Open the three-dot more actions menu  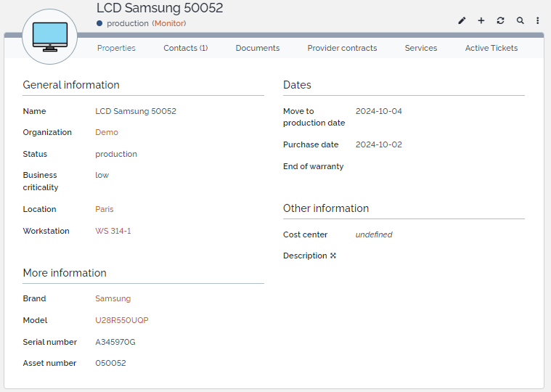pyautogui.click(x=538, y=21)
